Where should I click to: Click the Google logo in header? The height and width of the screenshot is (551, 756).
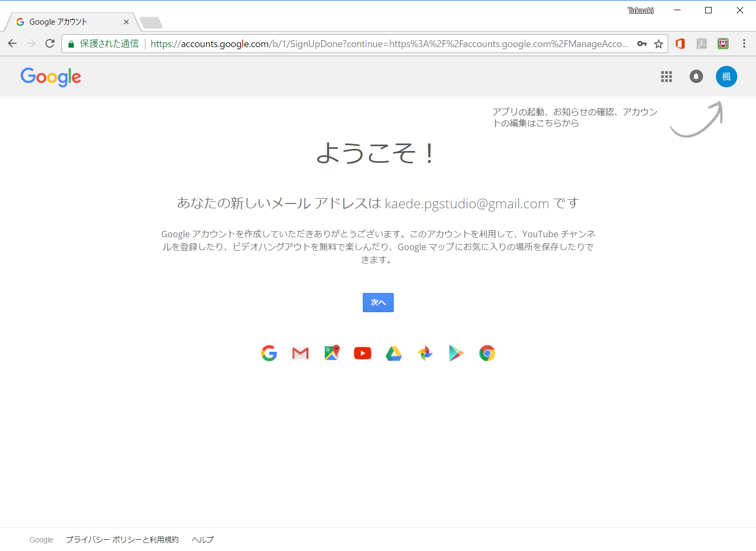(x=51, y=77)
